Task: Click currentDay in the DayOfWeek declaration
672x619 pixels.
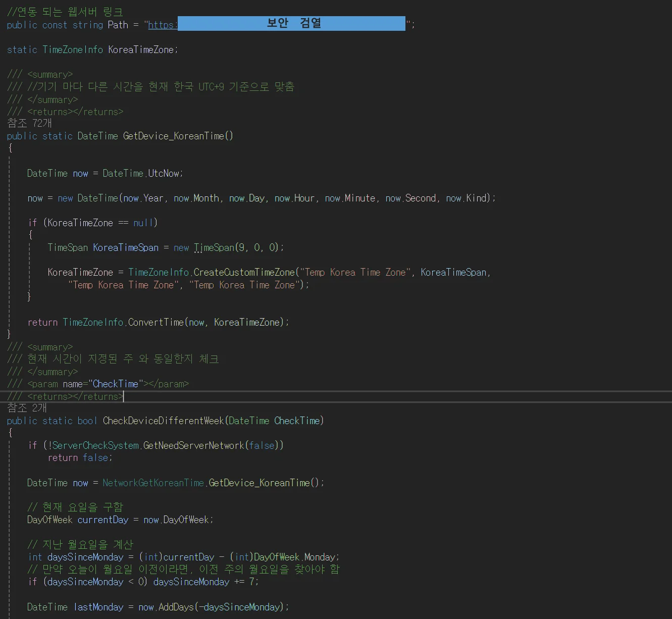Action: [102, 520]
